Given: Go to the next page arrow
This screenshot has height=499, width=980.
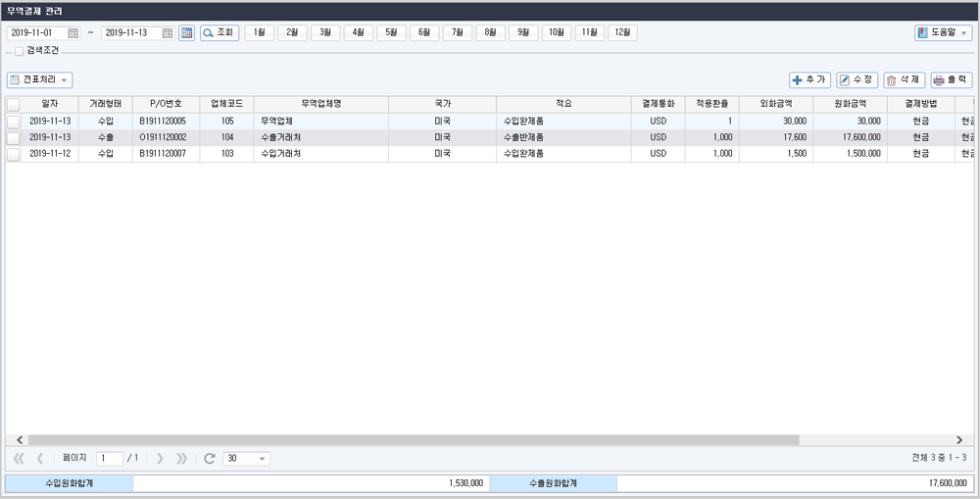Looking at the screenshot, I should point(160,459).
